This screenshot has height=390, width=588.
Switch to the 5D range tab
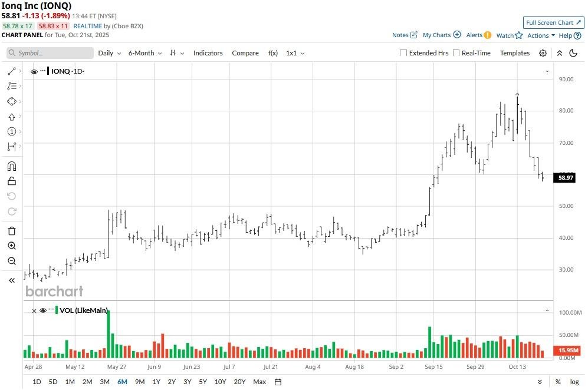tap(52, 382)
